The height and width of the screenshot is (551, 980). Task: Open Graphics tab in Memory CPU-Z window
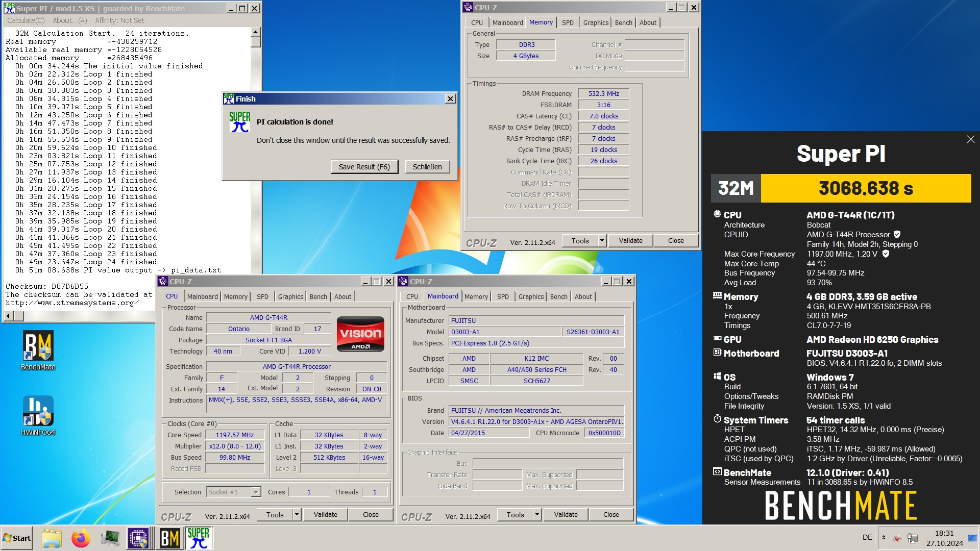596,23
